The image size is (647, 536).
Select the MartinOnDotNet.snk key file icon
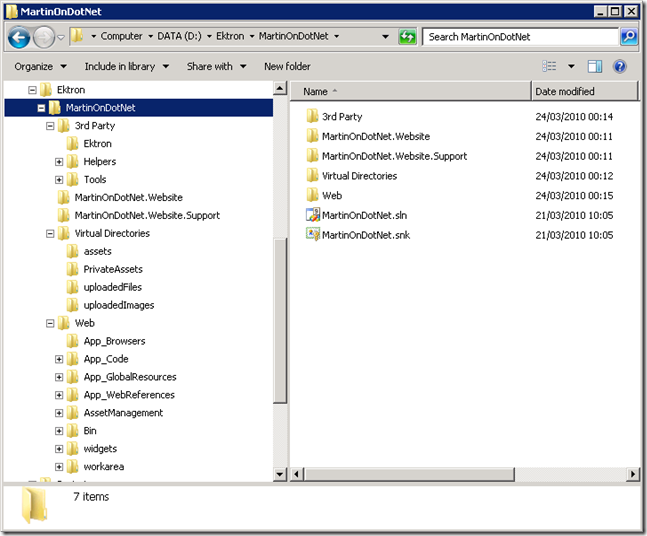[x=313, y=234]
